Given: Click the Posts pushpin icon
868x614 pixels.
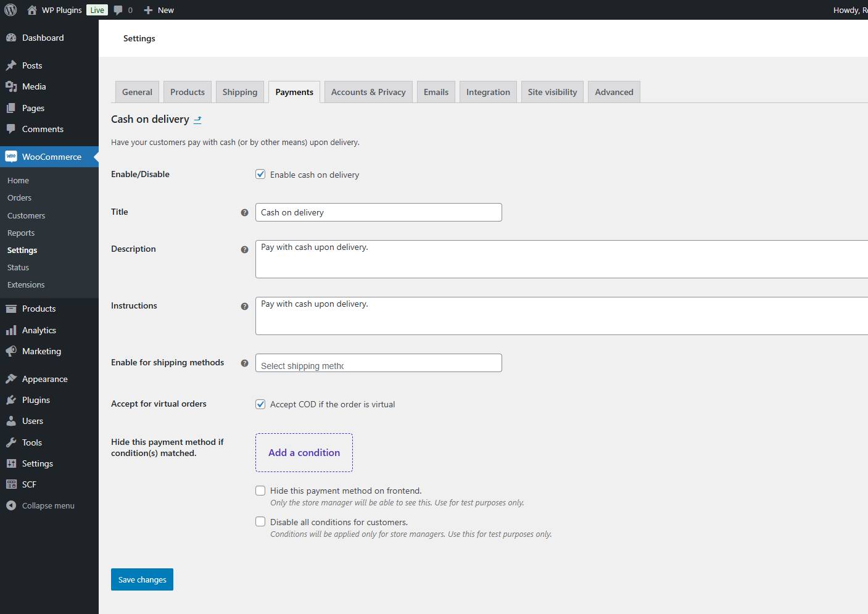Looking at the screenshot, I should pyautogui.click(x=11, y=65).
